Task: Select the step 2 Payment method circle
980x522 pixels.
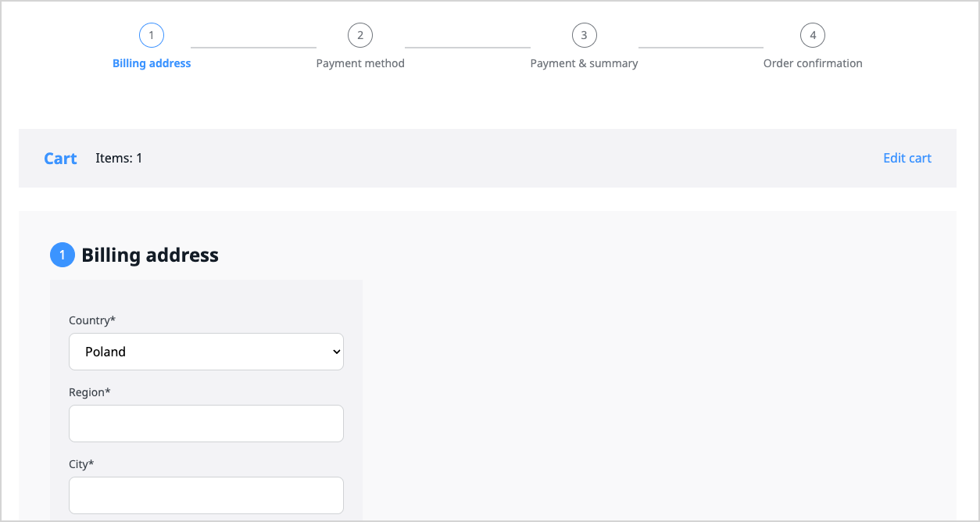Action: (x=359, y=34)
